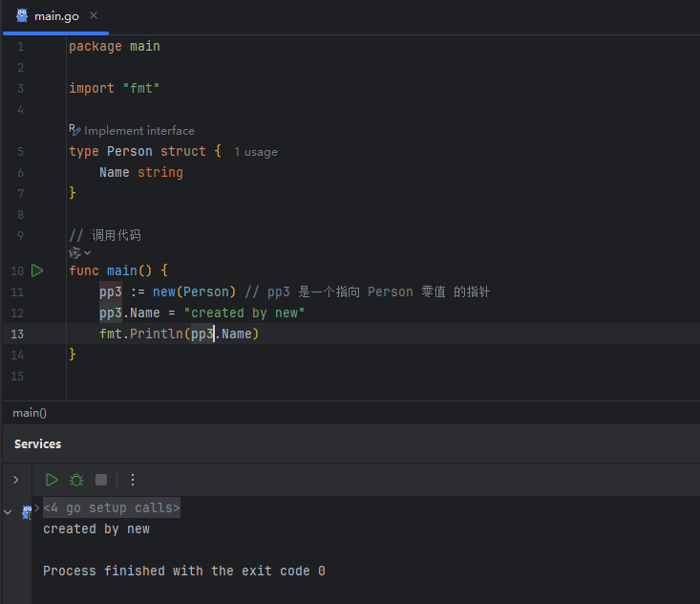
Task: Click the closing brace on line 14
Action: (73, 355)
